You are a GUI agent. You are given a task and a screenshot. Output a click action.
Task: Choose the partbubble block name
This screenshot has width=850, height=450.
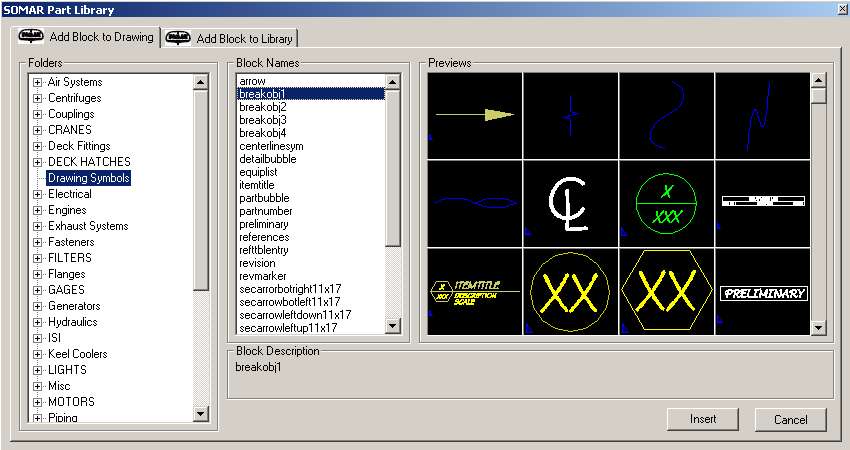[265, 198]
